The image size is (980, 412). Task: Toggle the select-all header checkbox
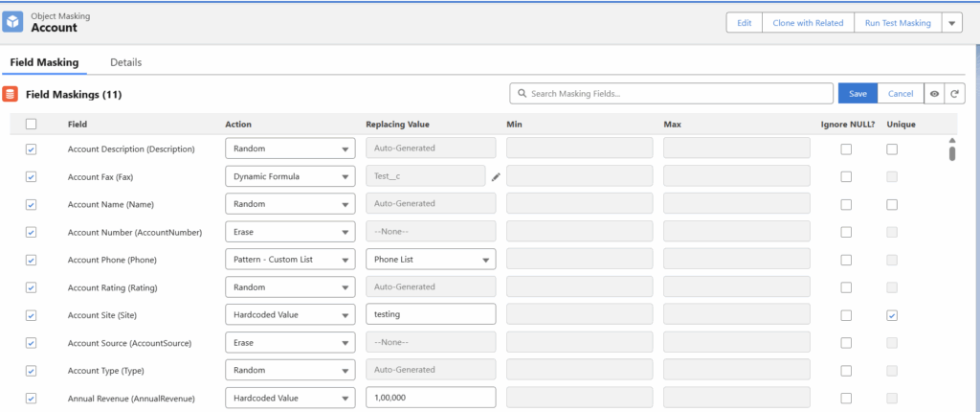coord(32,124)
